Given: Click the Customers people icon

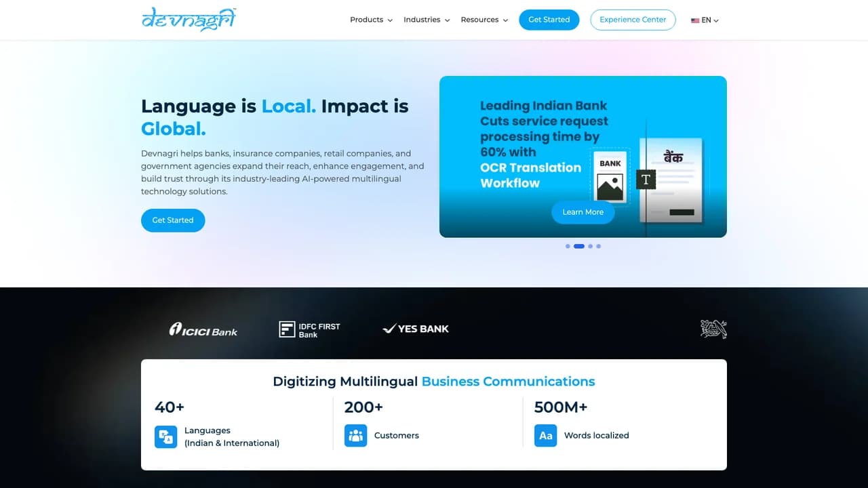Looking at the screenshot, I should click(x=356, y=436).
